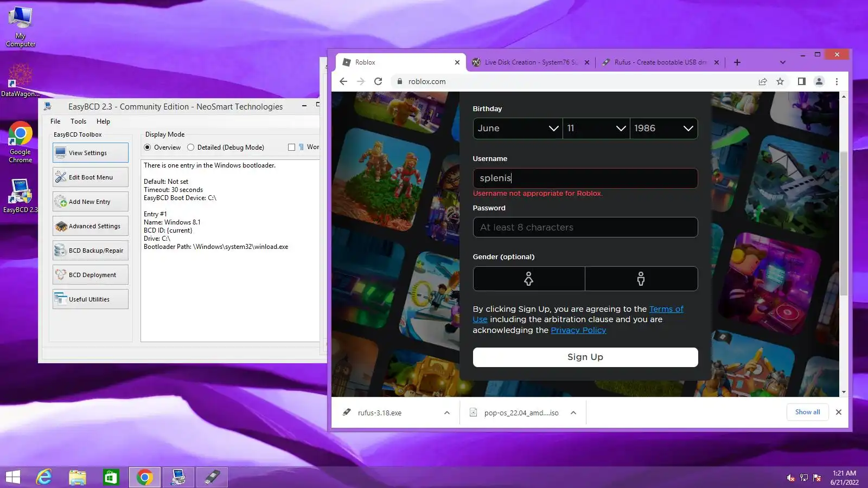Switch to EasyBCD taskbar button

(x=178, y=477)
